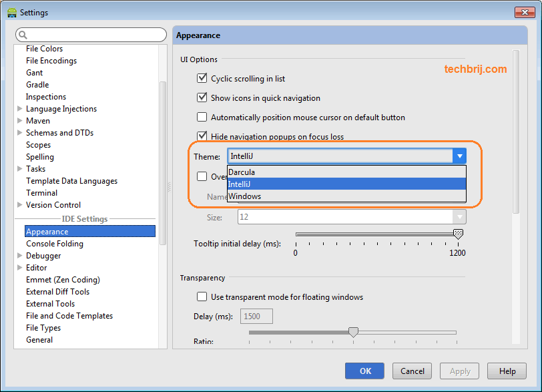Click the Android icon in the title bar

tap(9, 12)
